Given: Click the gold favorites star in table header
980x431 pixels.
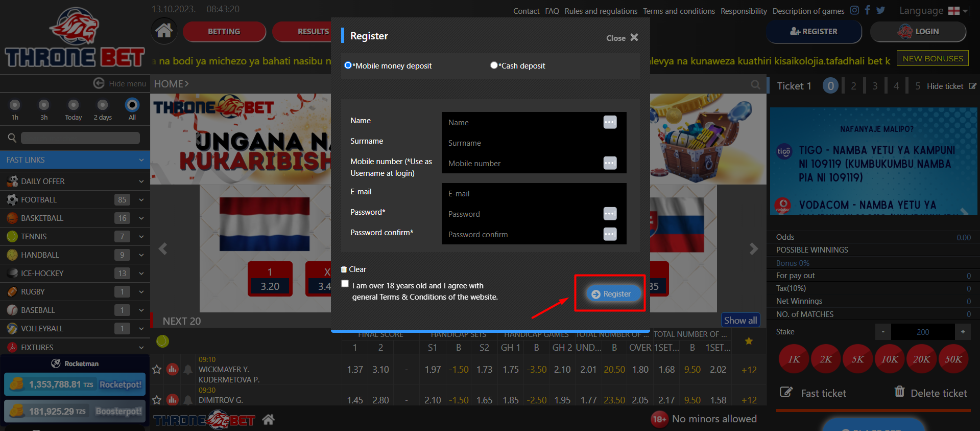Looking at the screenshot, I should point(749,341).
